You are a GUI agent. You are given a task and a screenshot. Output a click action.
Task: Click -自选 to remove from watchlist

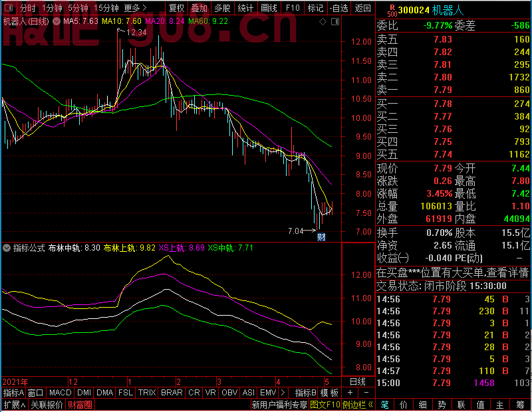338,7
